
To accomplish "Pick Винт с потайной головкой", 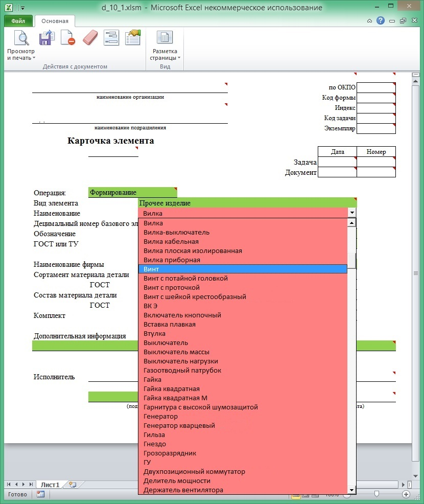I will 243,279.
